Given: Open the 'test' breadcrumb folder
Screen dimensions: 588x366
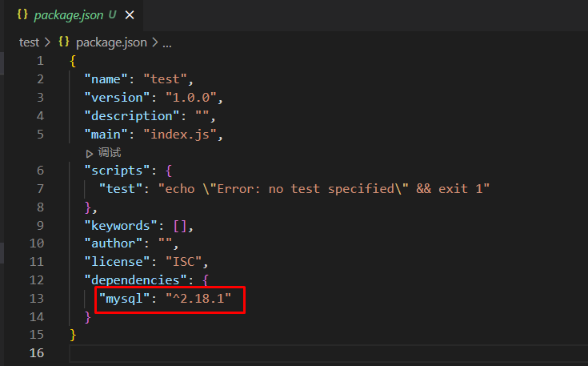Looking at the screenshot, I should 30,42.
